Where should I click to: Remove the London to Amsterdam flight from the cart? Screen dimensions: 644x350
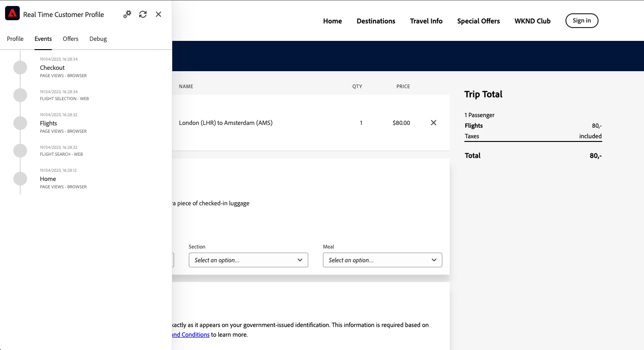(433, 123)
